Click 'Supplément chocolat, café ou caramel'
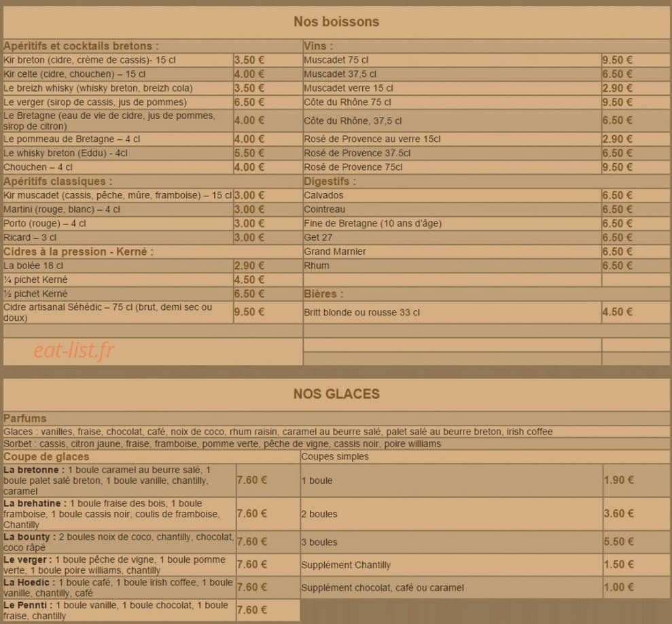Image resolution: width=672 pixels, height=624 pixels. (383, 588)
